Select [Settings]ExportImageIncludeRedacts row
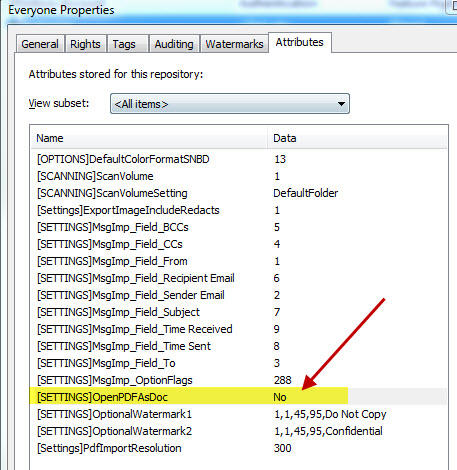 pyautogui.click(x=238, y=210)
